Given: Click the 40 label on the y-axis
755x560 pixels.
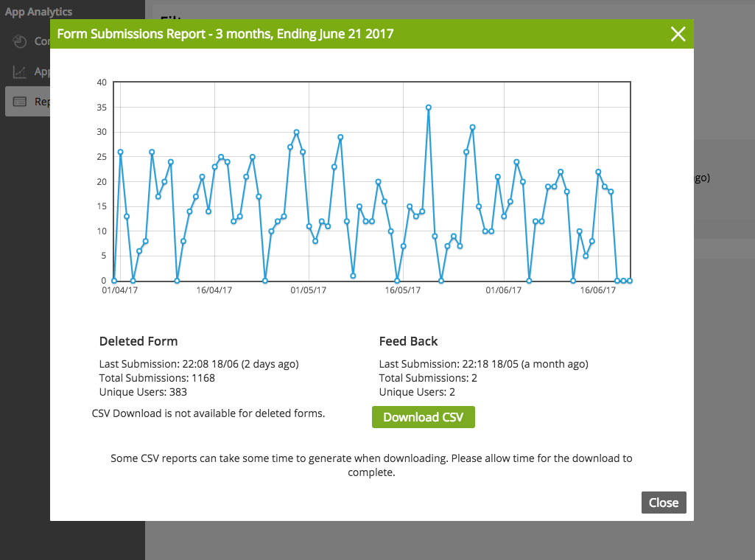Looking at the screenshot, I should click(102, 83).
